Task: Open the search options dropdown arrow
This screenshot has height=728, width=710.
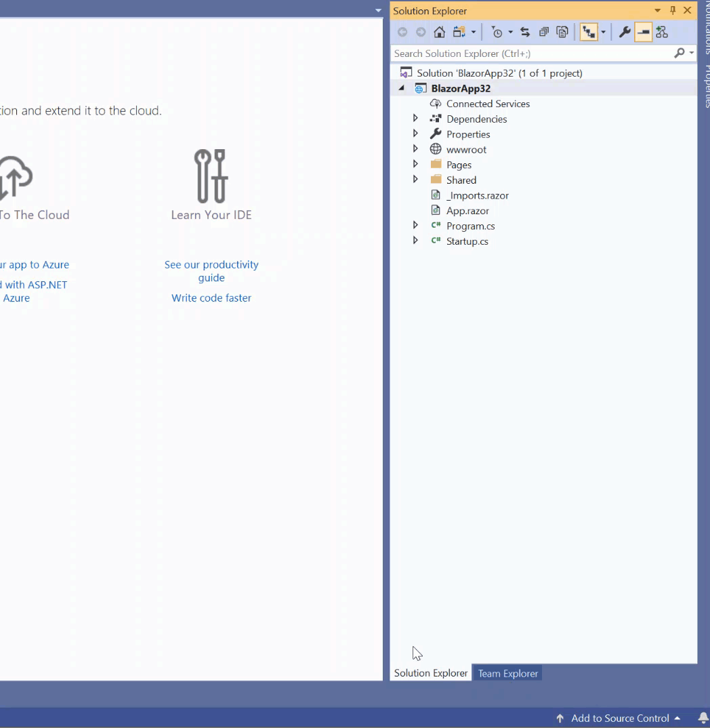Action: [x=691, y=54]
